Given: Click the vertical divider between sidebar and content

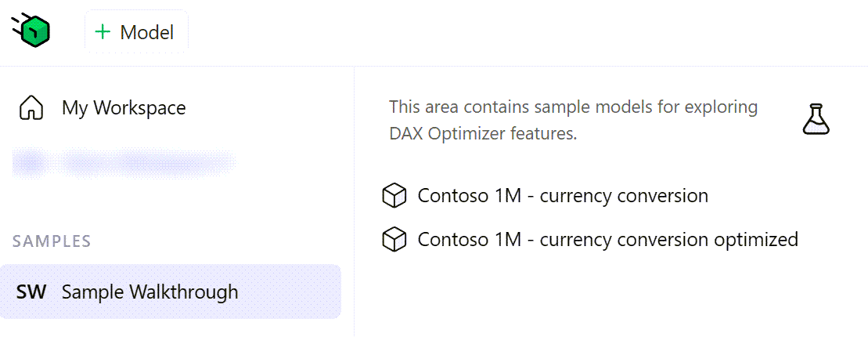Looking at the screenshot, I should (x=354, y=201).
